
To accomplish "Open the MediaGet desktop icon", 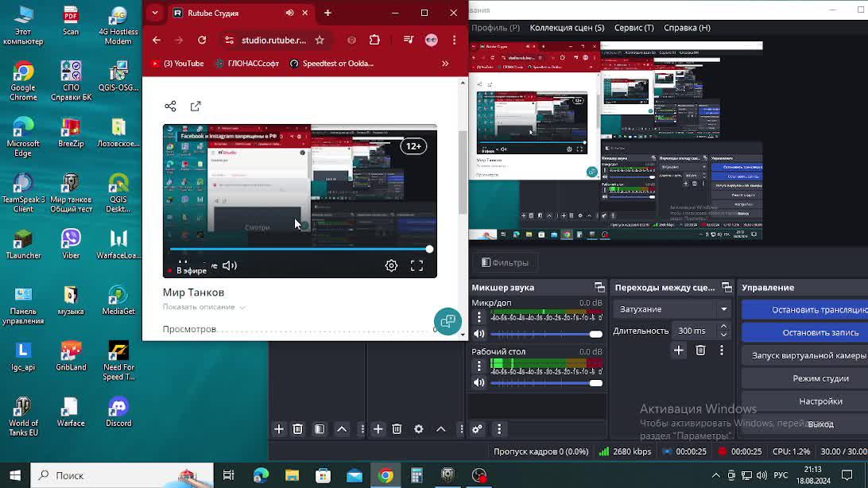I will pyautogui.click(x=118, y=300).
